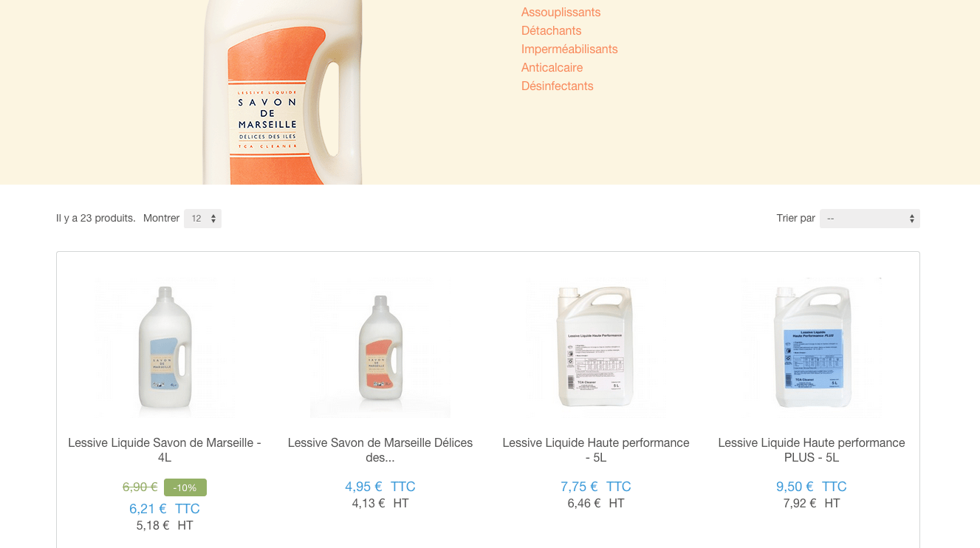Open the Haute performance PLUS 5L image
The image size is (980, 548).
[x=812, y=348]
